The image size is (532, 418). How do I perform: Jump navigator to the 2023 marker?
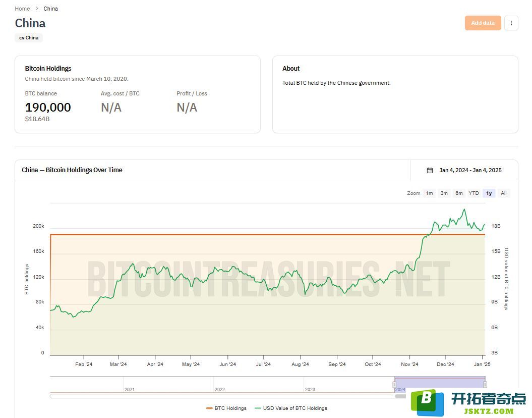click(310, 389)
